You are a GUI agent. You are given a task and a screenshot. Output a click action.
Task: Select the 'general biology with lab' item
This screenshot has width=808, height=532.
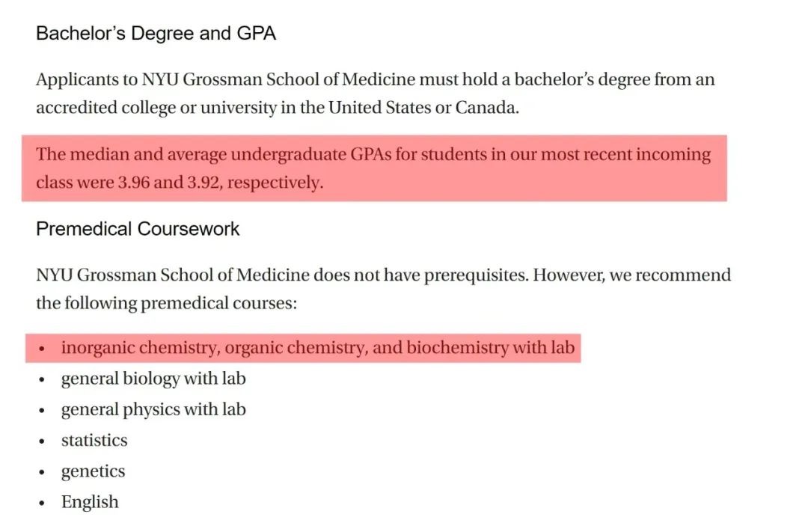pos(153,379)
